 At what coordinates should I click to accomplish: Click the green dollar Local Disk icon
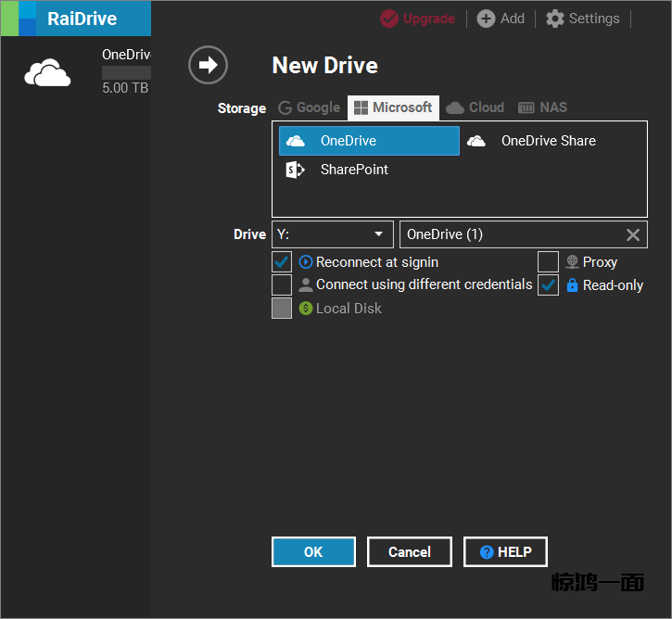(x=306, y=308)
